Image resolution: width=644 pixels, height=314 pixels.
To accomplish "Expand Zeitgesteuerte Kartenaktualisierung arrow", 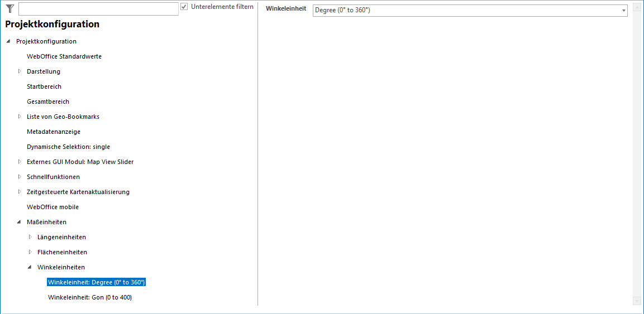I will tap(20, 192).
